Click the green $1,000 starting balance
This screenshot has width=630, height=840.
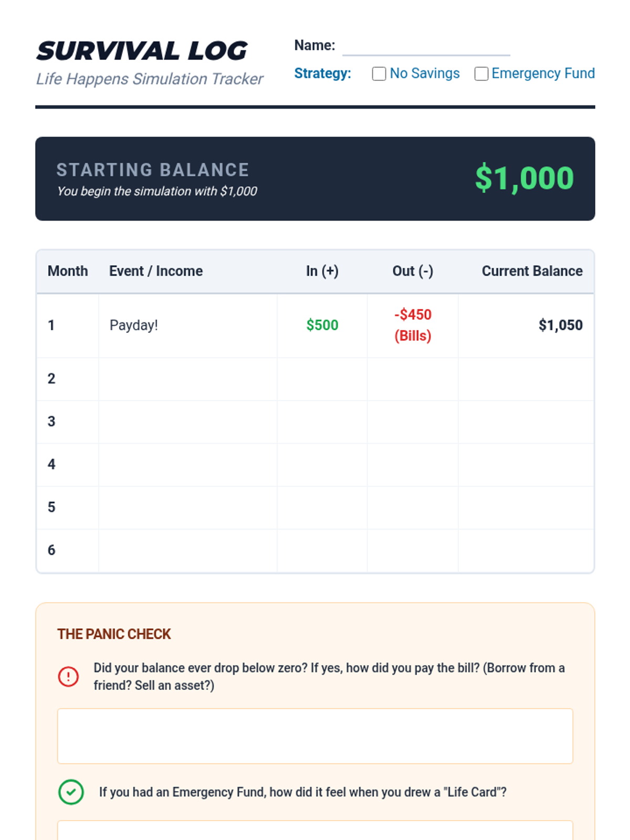coord(524,178)
